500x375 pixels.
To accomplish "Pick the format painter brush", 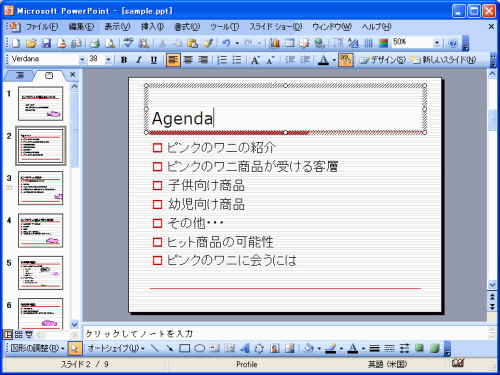I will pyautogui.click(x=208, y=43).
